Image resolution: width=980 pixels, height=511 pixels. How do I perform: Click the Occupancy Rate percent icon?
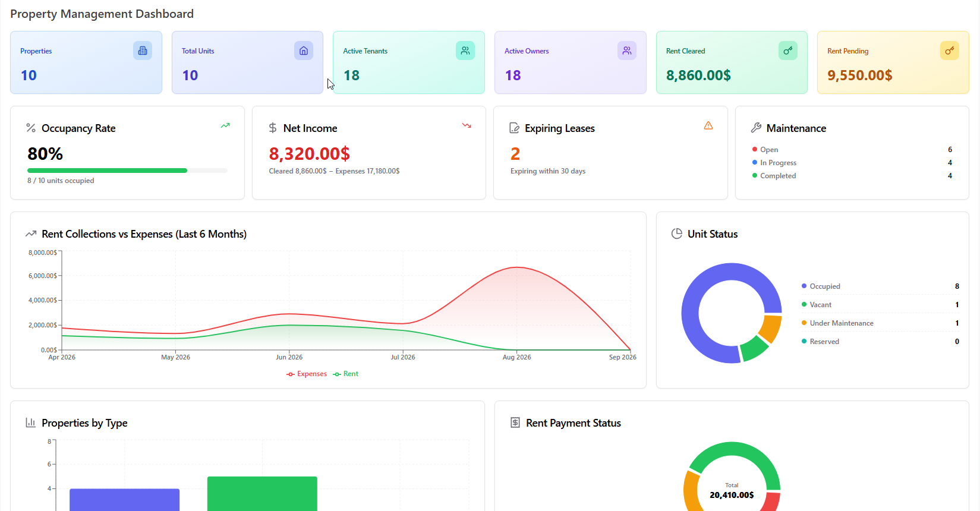[x=31, y=128]
